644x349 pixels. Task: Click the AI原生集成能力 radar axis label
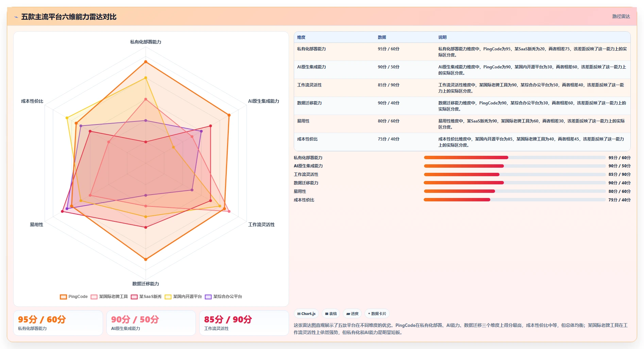(264, 101)
